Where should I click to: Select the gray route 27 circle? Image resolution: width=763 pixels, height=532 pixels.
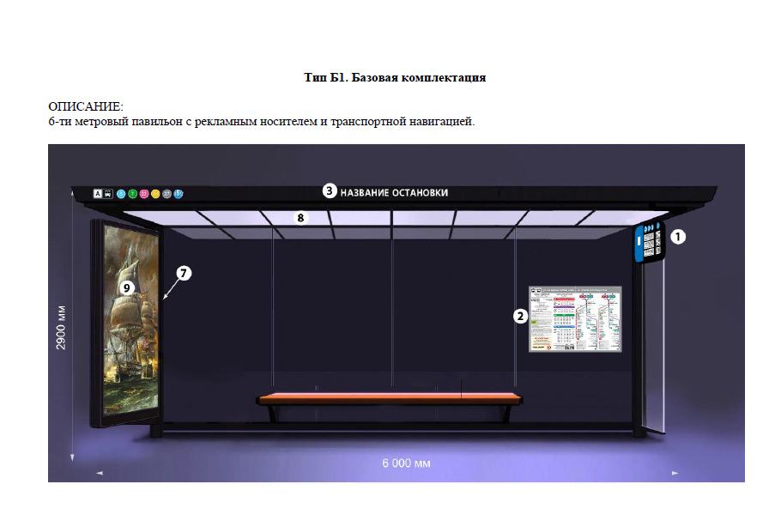click(x=167, y=194)
